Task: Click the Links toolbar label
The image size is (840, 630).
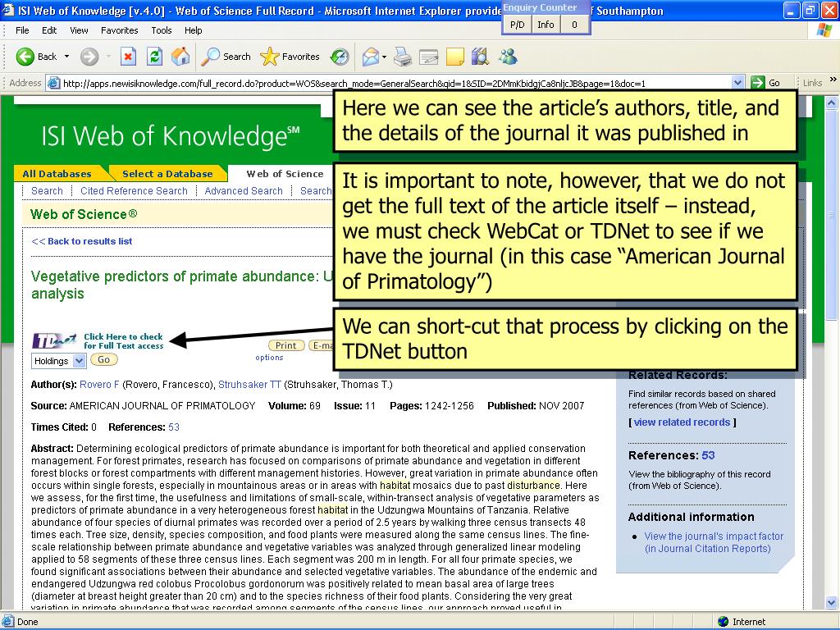Action: click(x=812, y=83)
